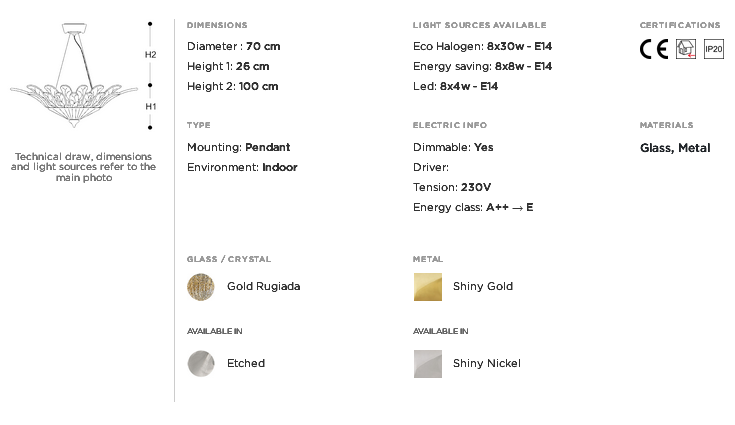
Task: Click the Glass, Metal materials text
Action: pos(675,148)
